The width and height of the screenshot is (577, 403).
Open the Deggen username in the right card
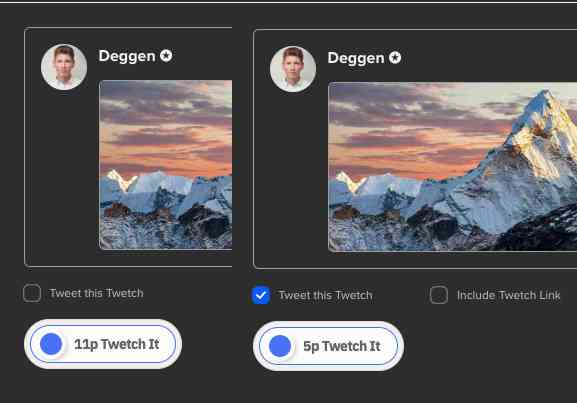(x=356, y=58)
